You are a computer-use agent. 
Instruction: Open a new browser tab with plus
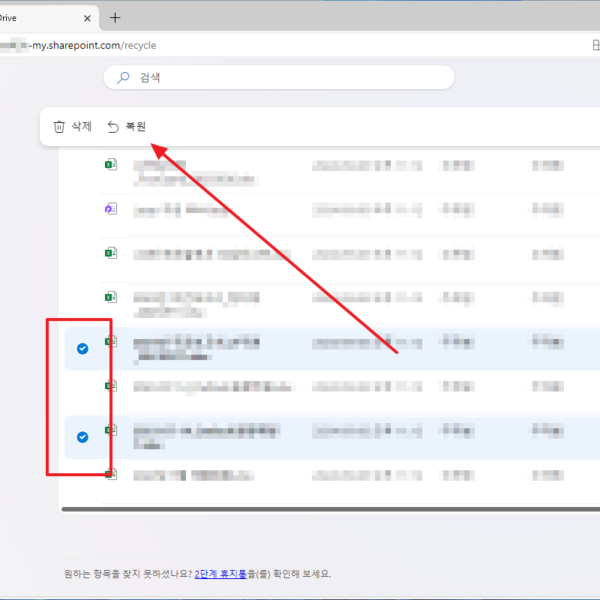pos(115,17)
